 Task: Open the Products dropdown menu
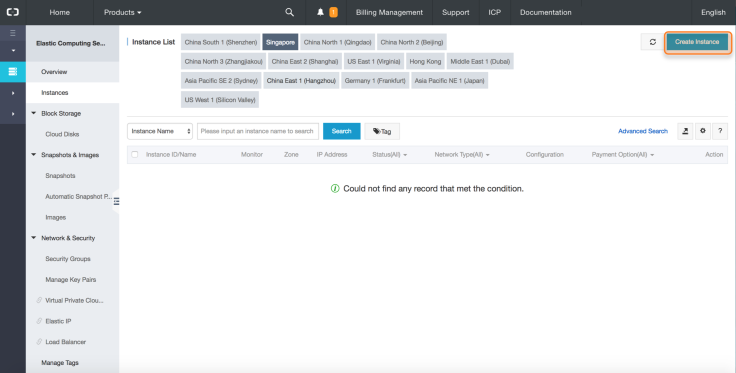(x=123, y=12)
